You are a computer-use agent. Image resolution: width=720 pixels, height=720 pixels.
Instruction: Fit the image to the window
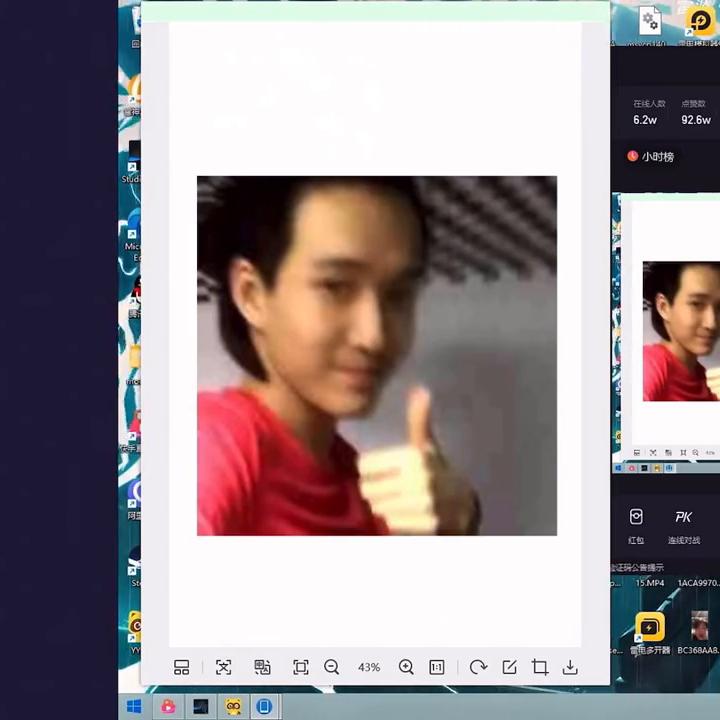301,667
